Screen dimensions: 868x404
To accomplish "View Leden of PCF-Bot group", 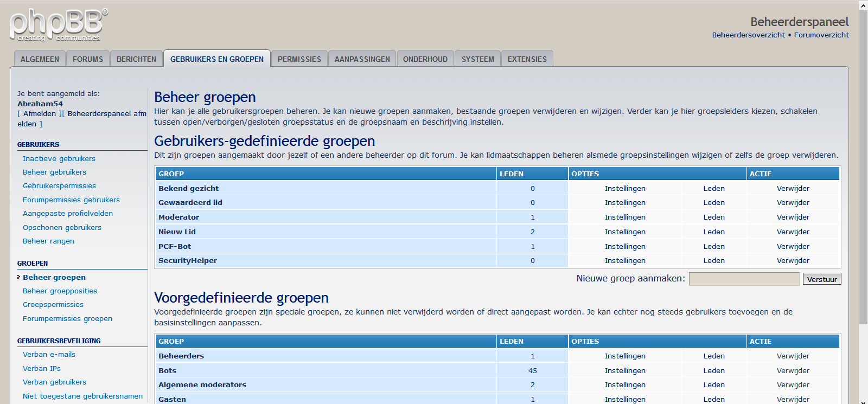I will click(714, 246).
